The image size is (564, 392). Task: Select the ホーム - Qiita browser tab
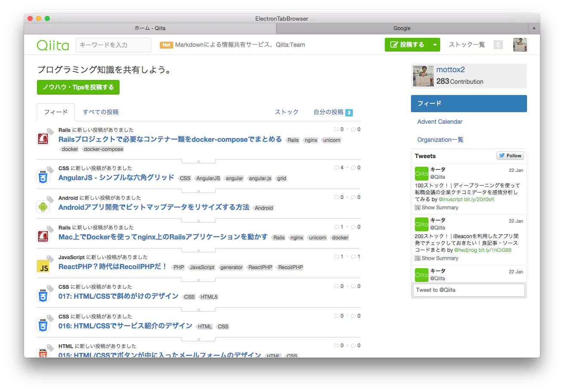tap(150, 28)
